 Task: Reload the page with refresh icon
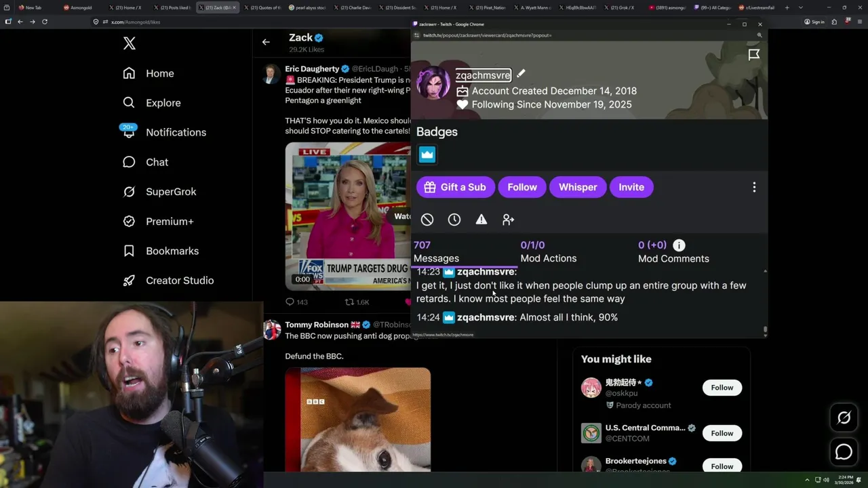[x=45, y=22]
